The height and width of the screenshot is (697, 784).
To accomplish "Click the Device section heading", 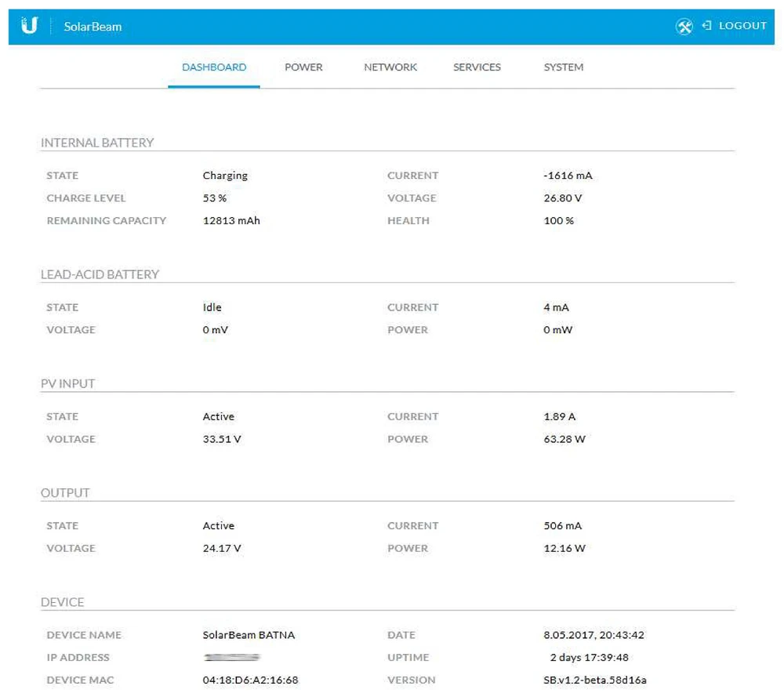I will coord(62,602).
